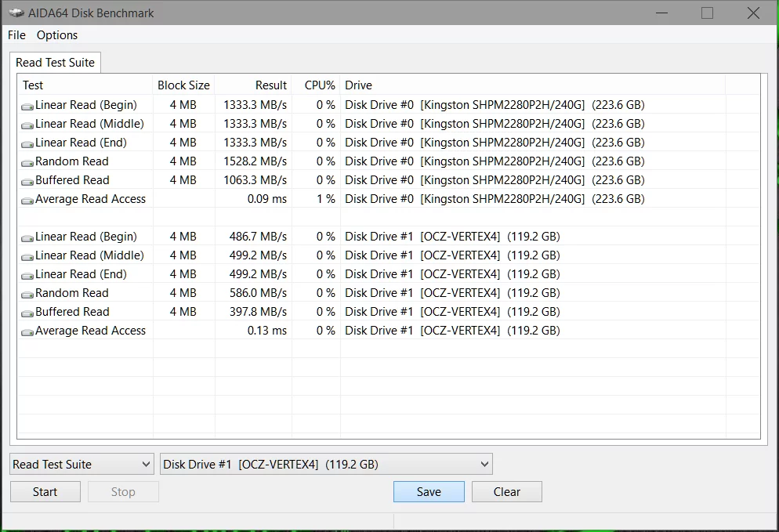Click the 1 % CPU usage value
This screenshot has width=779, height=532.
[x=326, y=199]
